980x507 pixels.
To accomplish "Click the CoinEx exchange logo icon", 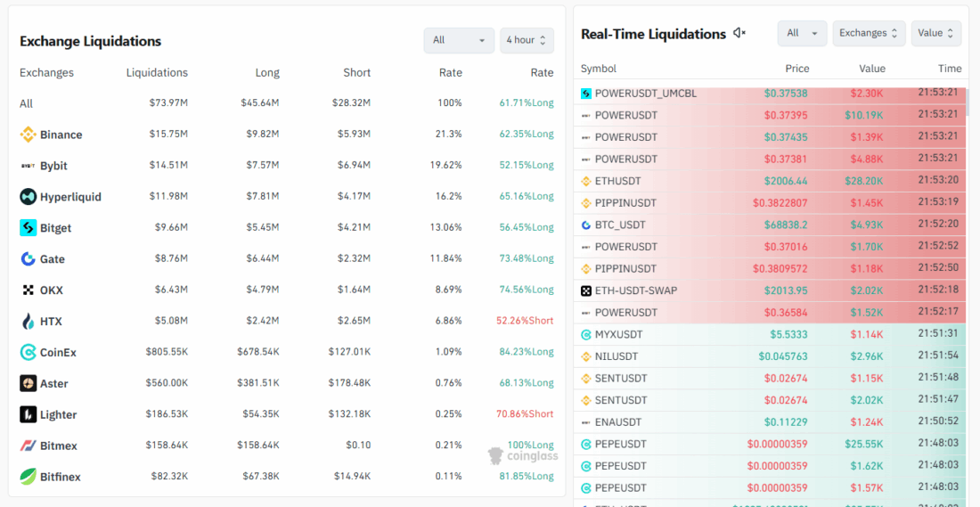I will (29, 353).
